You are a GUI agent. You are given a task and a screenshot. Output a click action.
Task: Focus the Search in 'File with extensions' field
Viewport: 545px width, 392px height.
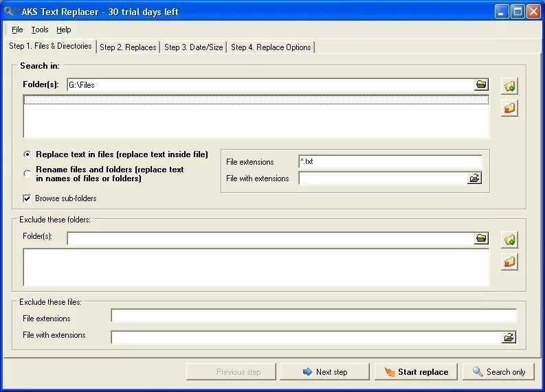383,178
